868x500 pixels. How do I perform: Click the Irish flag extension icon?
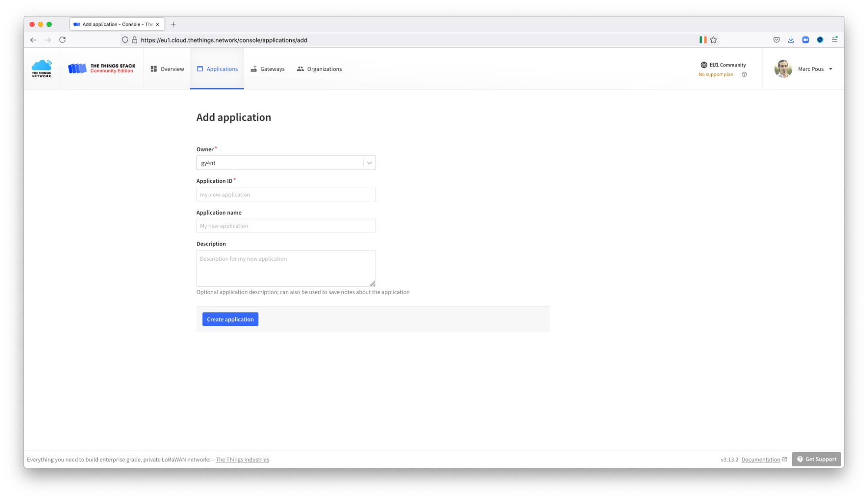tap(703, 40)
